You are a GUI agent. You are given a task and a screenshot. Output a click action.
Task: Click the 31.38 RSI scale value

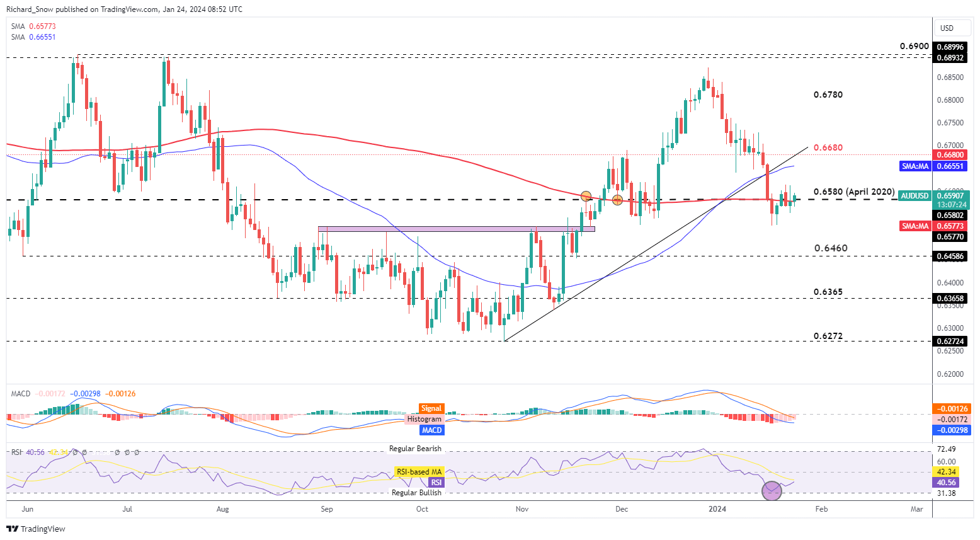point(947,493)
